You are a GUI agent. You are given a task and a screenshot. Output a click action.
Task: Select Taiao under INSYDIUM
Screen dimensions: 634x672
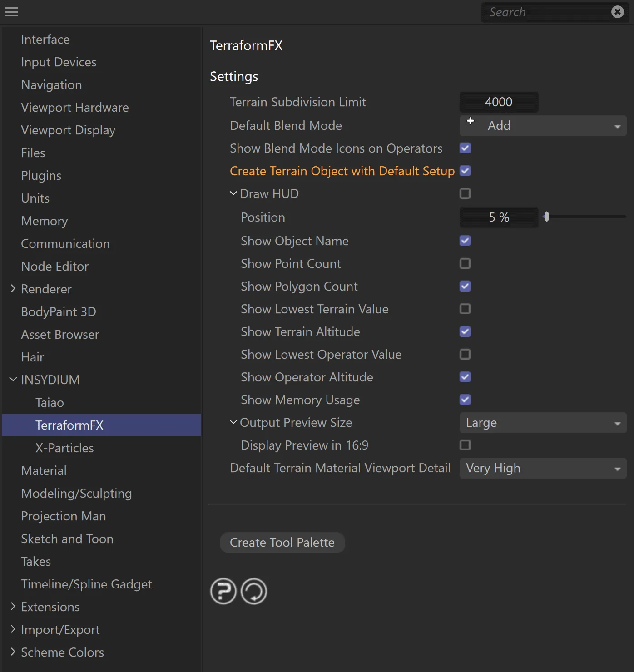50,402
